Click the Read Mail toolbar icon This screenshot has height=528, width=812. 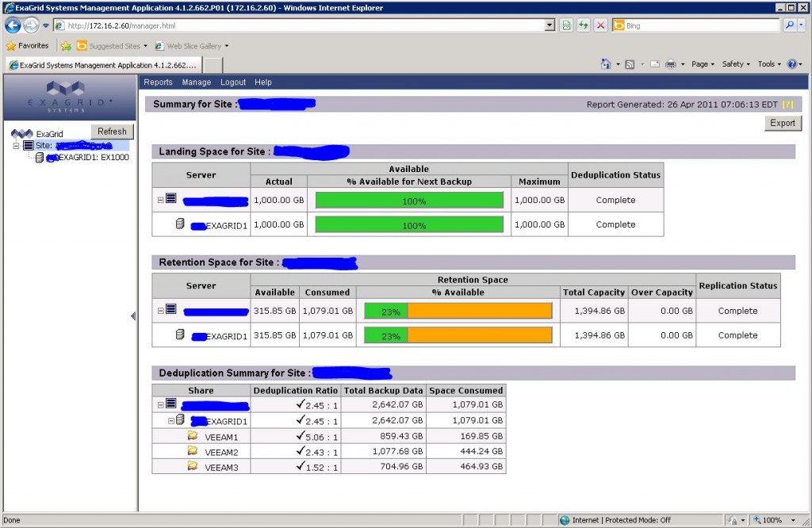[655, 64]
